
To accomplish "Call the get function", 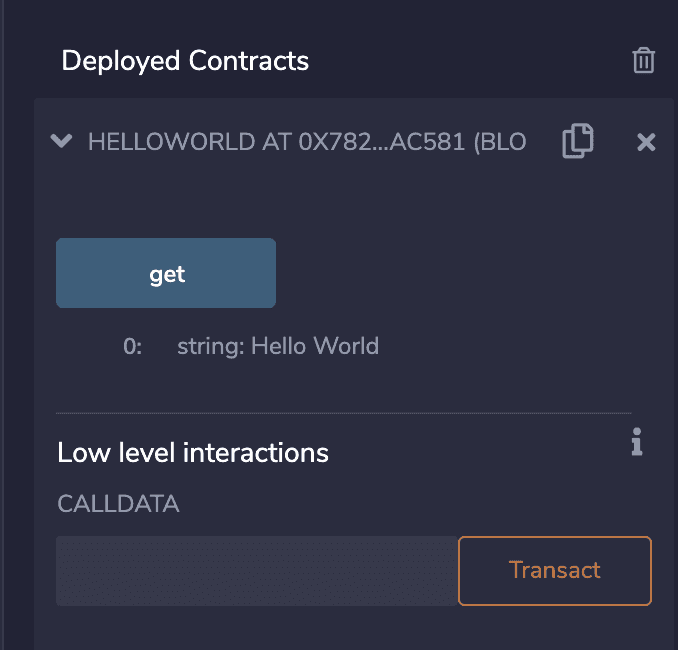I will click(x=166, y=273).
